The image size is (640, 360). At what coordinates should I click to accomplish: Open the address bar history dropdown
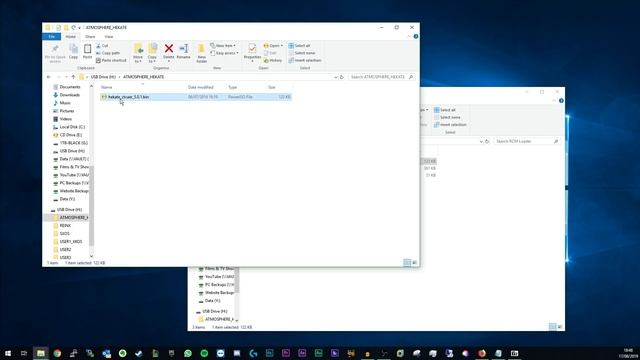(x=336, y=77)
